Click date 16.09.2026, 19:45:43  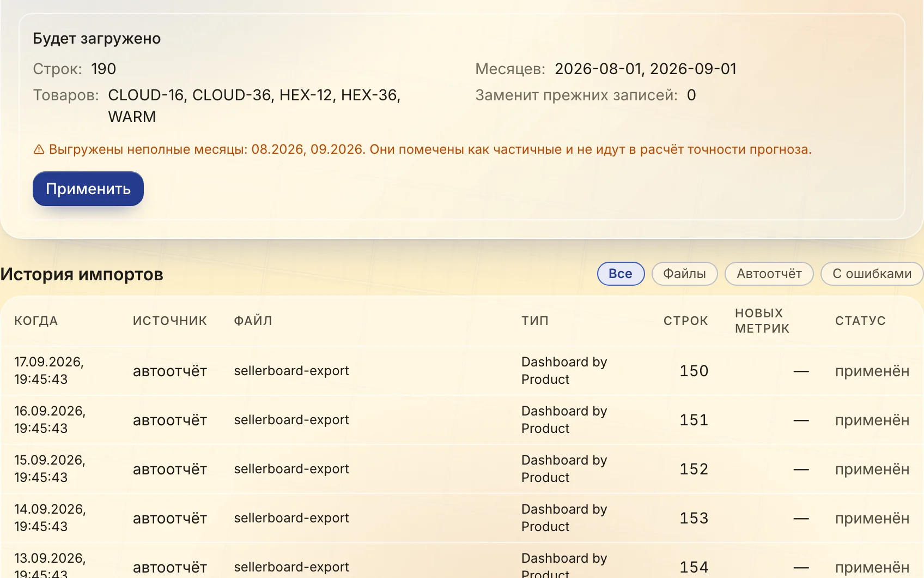50,420
